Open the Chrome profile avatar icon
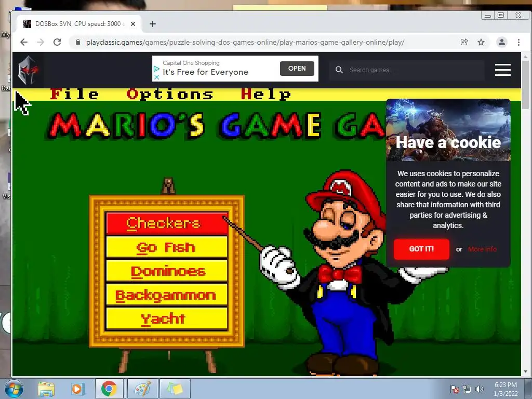 point(502,42)
